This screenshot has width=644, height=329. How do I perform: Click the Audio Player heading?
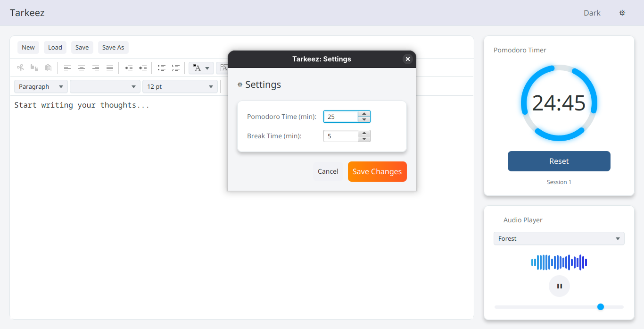tap(523, 220)
